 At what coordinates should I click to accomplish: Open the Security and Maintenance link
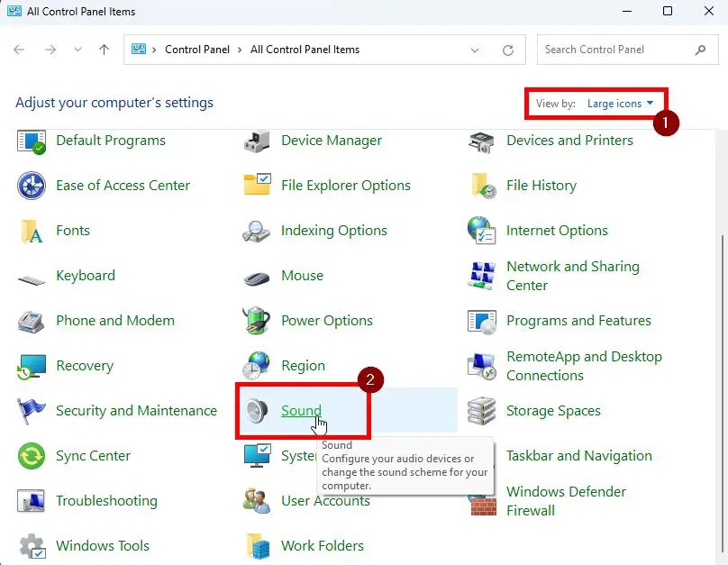click(137, 411)
